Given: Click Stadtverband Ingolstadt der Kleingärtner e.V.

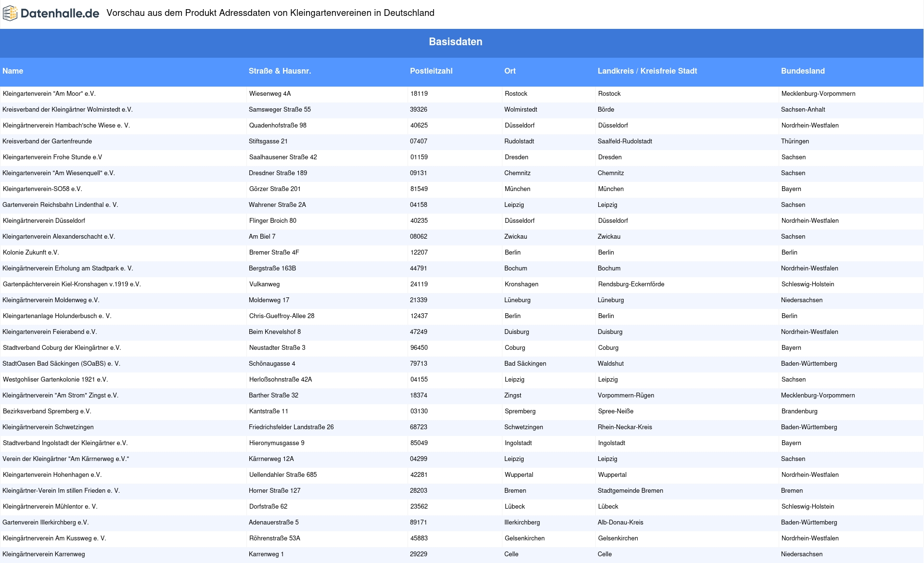Looking at the screenshot, I should (x=65, y=443).
